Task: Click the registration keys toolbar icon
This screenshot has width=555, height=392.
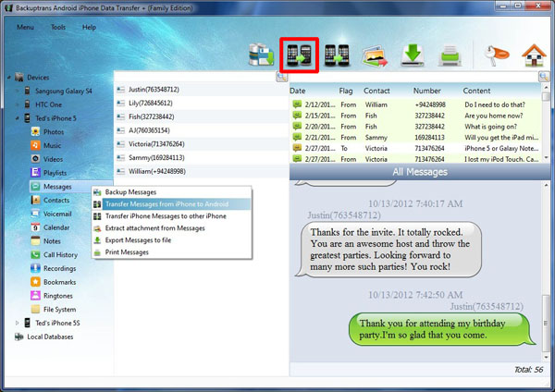Action: (x=496, y=55)
